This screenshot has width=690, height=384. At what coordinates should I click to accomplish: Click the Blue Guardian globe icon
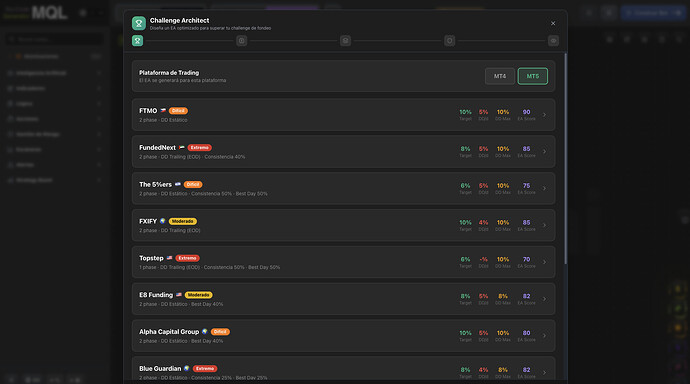(x=187, y=369)
